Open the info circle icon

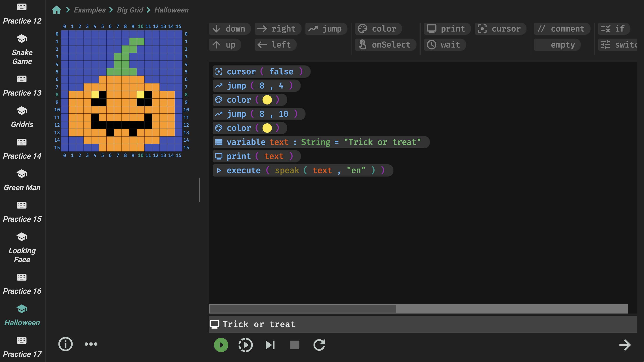point(66,344)
